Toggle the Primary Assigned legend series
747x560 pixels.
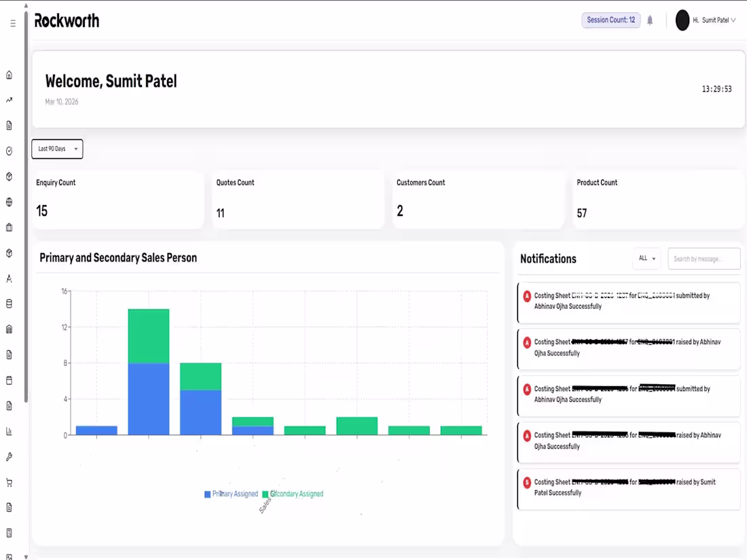231,493
